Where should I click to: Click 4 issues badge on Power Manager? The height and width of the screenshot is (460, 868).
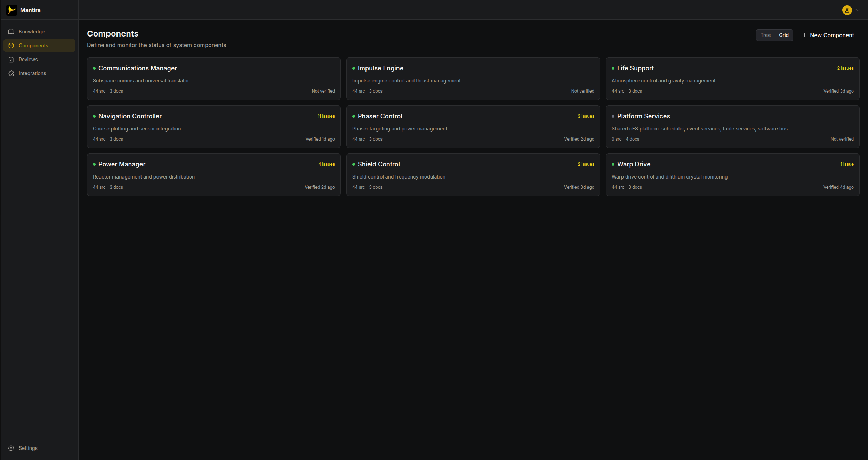(326, 164)
